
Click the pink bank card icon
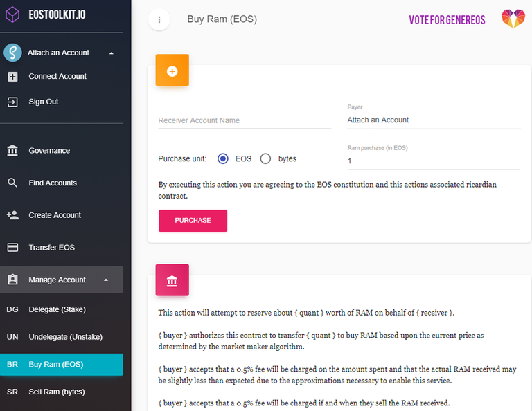(x=172, y=280)
